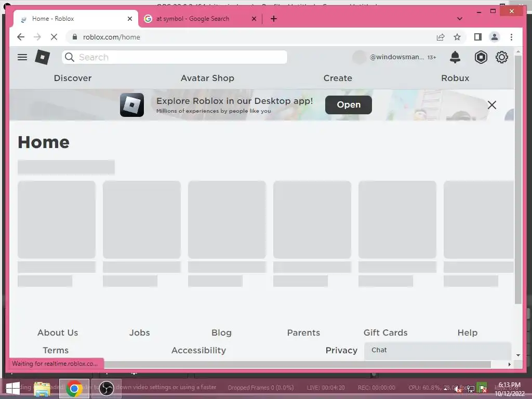
Task: Open the @windowsman profile link
Action: 396,57
